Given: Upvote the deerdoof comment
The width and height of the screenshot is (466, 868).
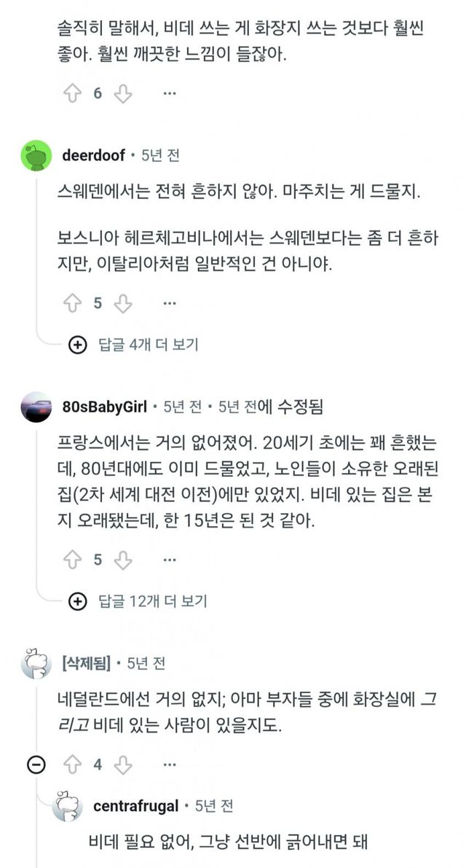Looking at the screenshot, I should (x=72, y=303).
